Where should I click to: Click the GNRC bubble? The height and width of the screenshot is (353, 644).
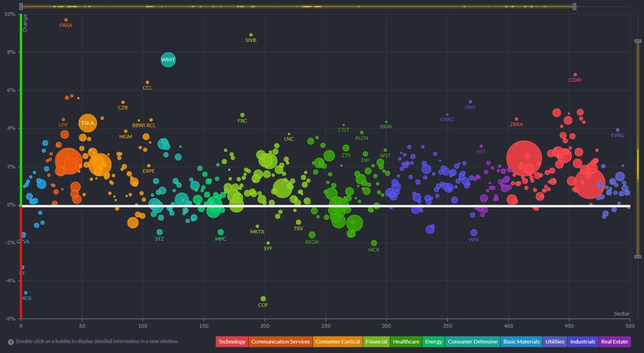(447, 115)
